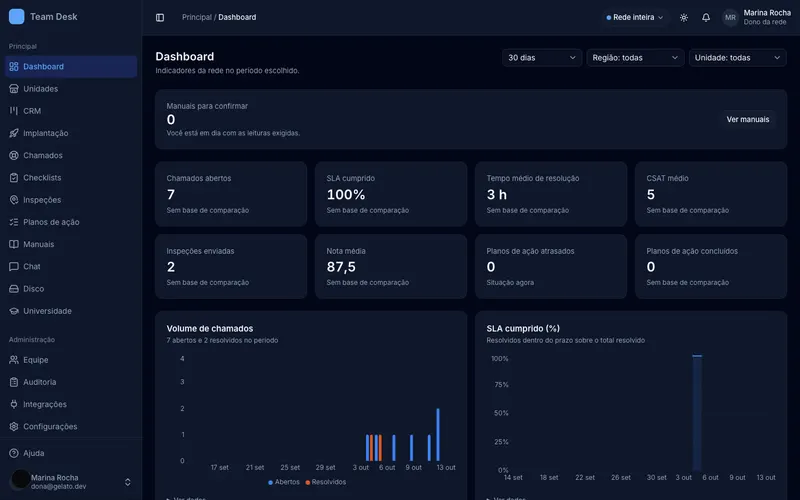Open the Dashboard grid icon
This screenshot has height=500, width=800.
[14, 66]
